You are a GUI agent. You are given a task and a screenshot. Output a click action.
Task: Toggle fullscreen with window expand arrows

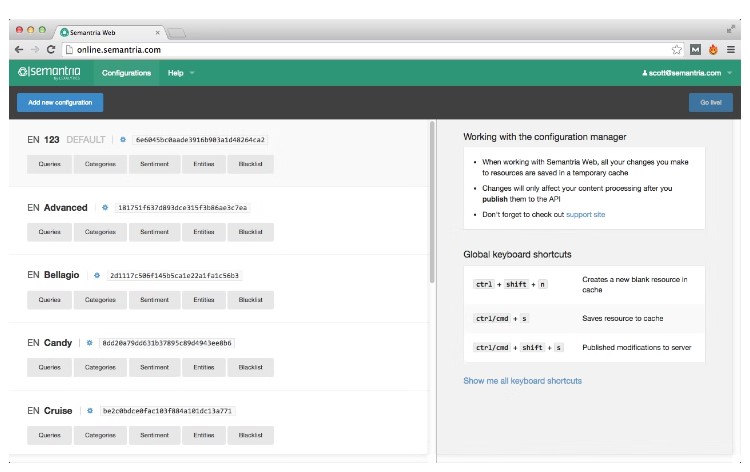731,29
